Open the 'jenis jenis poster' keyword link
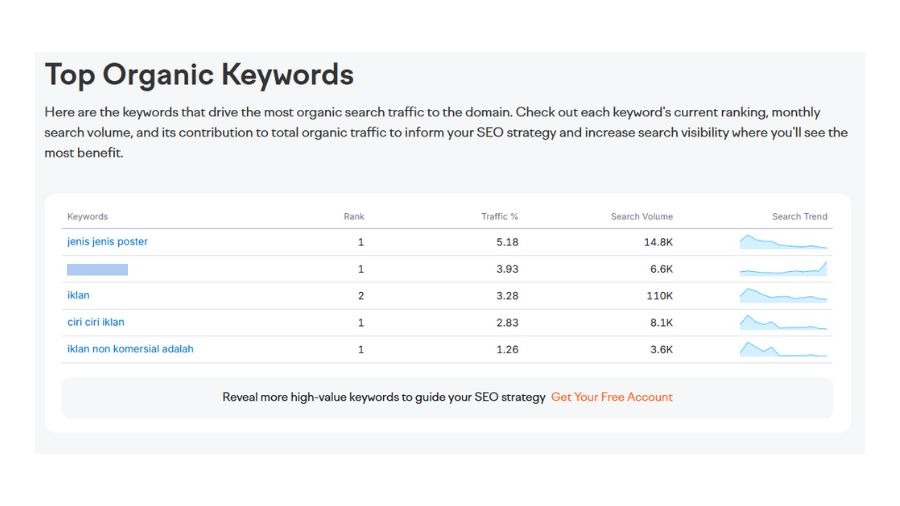The width and height of the screenshot is (900, 506). (107, 242)
